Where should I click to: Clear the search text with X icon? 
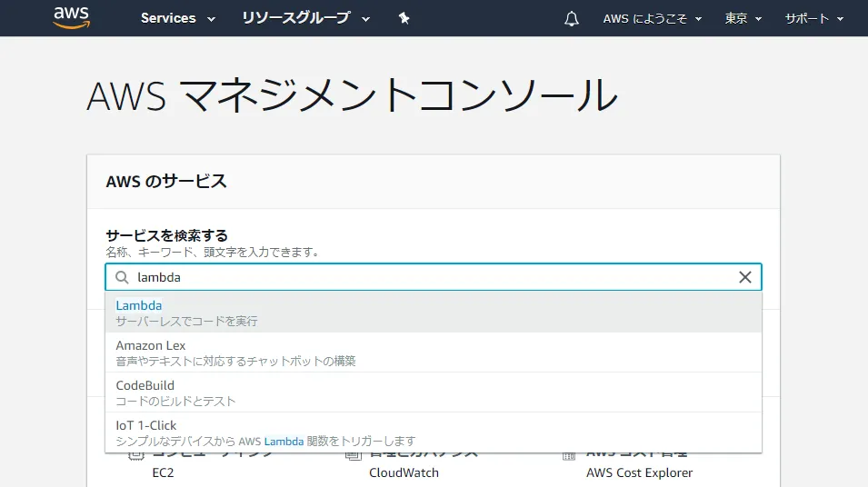click(x=745, y=277)
